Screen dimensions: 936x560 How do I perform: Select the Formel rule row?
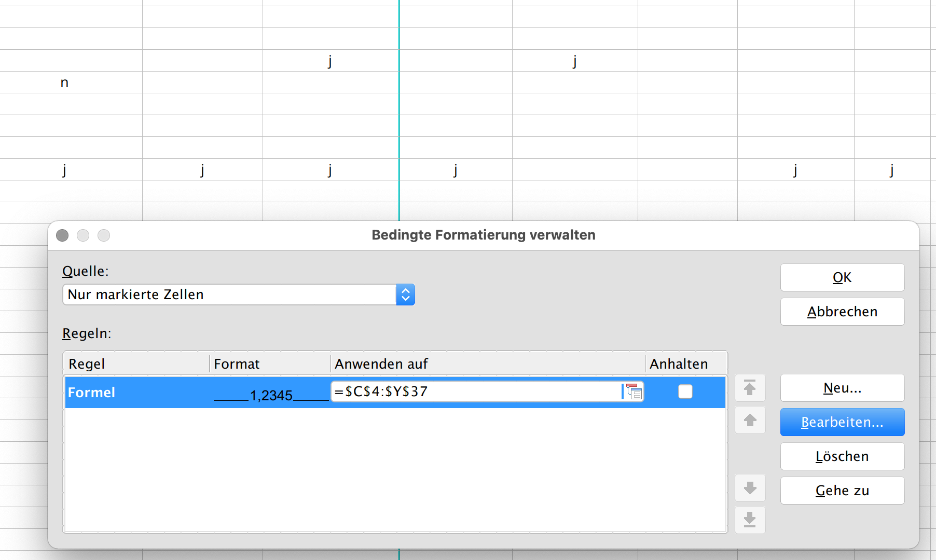pos(135,393)
